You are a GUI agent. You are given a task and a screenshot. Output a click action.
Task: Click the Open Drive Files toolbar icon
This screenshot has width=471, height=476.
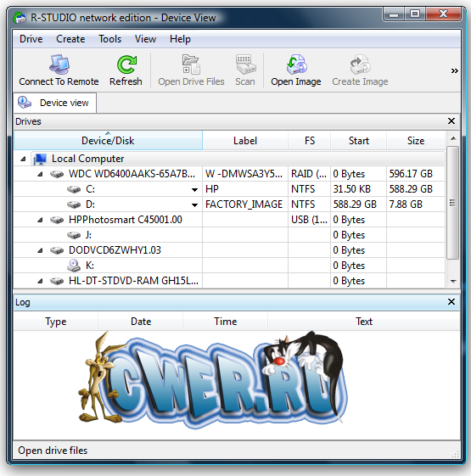[191, 64]
